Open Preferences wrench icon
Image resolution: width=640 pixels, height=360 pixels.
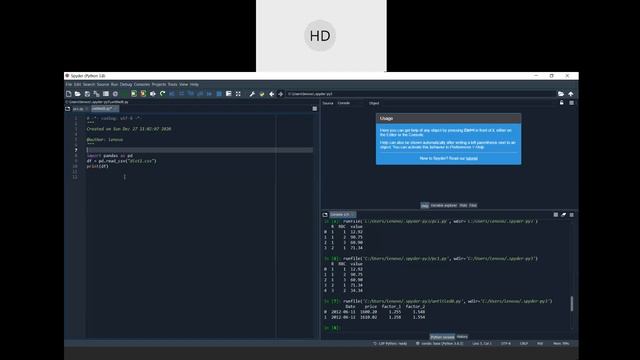point(252,94)
